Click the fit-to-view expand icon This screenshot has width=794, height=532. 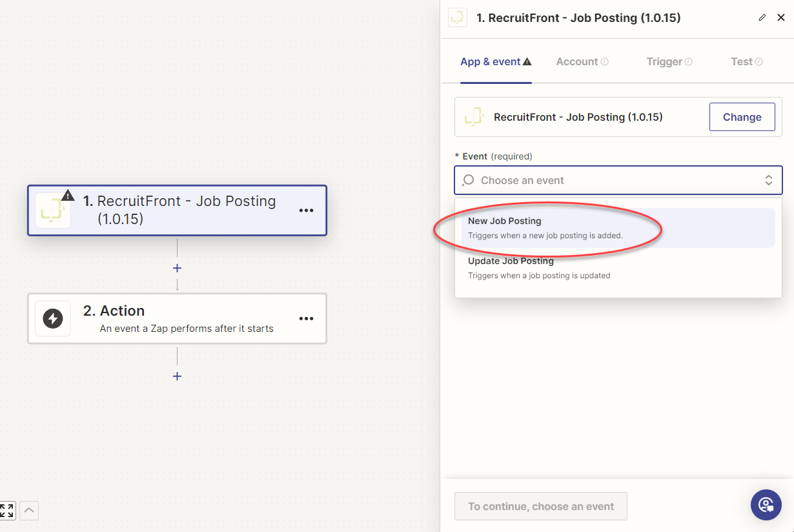(7, 511)
